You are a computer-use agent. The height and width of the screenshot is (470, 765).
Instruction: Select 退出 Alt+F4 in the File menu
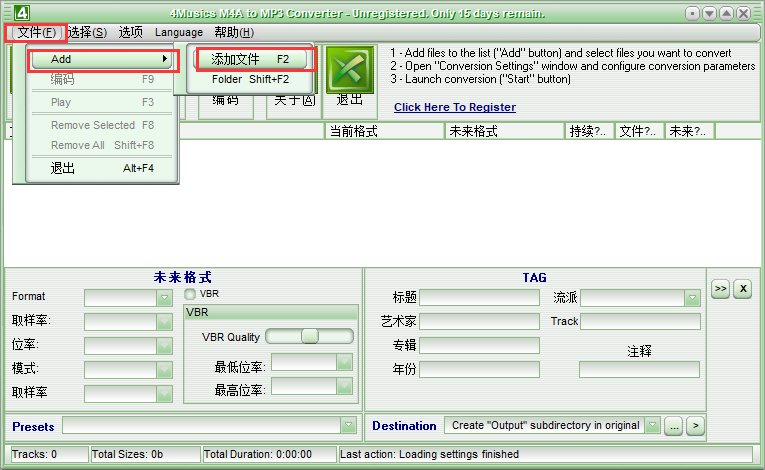(102, 168)
